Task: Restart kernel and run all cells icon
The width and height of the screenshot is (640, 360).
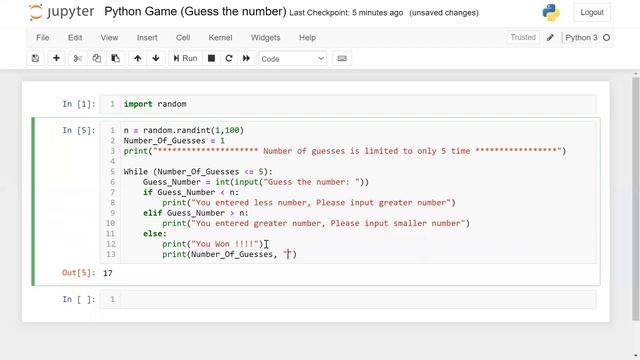Action: click(247, 58)
